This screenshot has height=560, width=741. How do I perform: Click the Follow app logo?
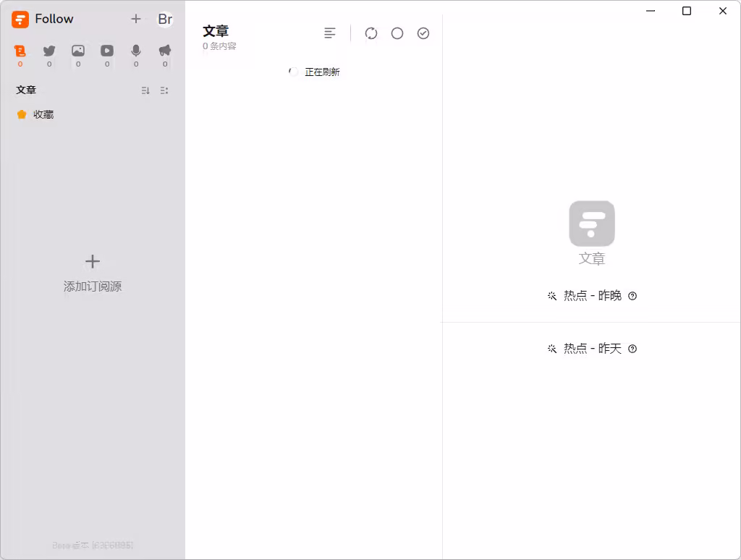point(20,19)
